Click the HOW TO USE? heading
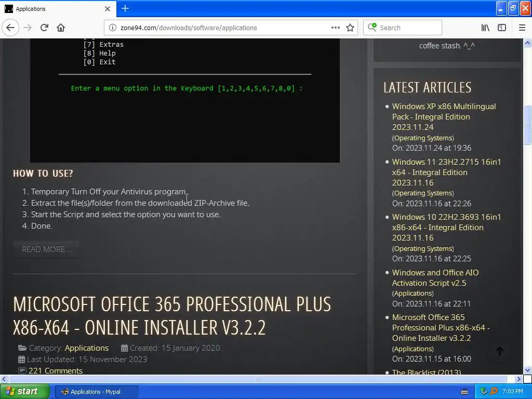 (43, 174)
